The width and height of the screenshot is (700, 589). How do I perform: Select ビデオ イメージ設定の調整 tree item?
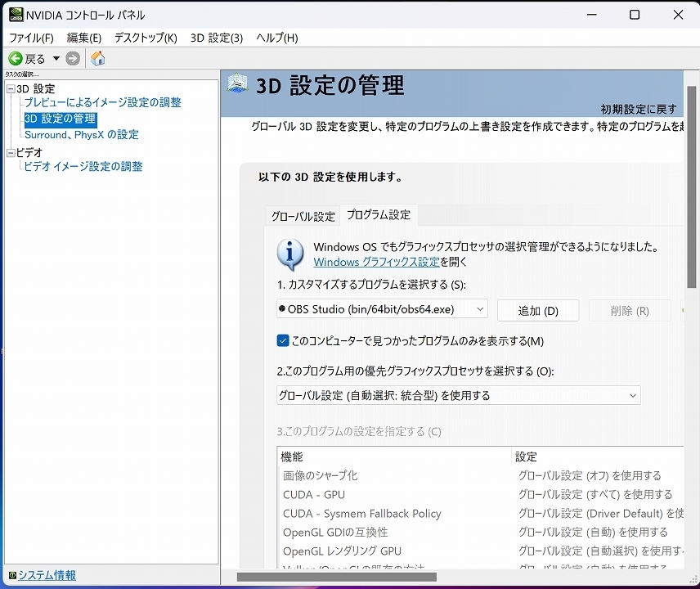click(x=83, y=167)
